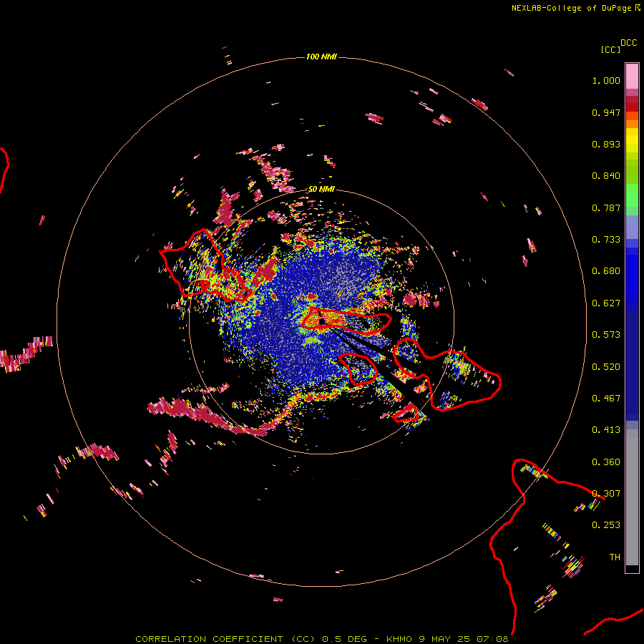Select the 0.520 scale value

[x=606, y=367]
